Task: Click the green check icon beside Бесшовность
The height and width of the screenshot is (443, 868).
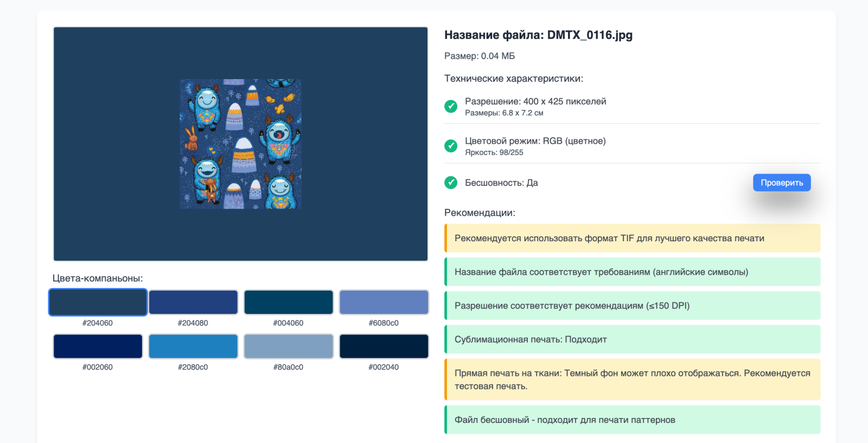Action: [451, 183]
